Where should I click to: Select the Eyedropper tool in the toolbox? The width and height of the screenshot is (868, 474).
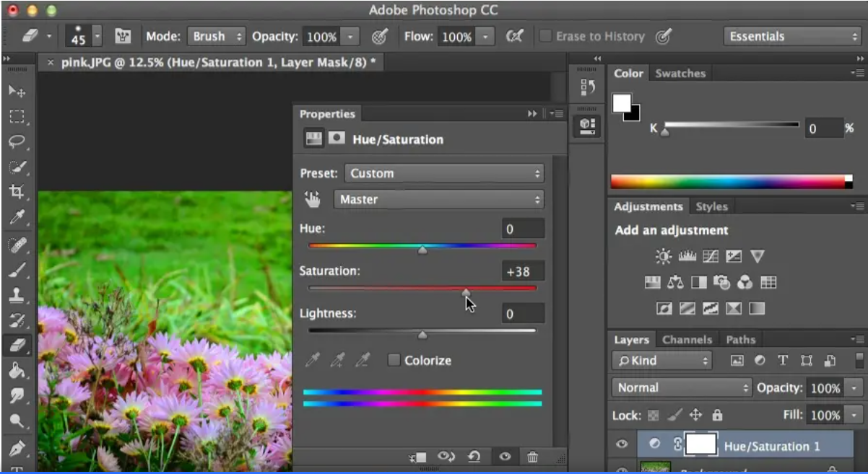click(x=17, y=217)
